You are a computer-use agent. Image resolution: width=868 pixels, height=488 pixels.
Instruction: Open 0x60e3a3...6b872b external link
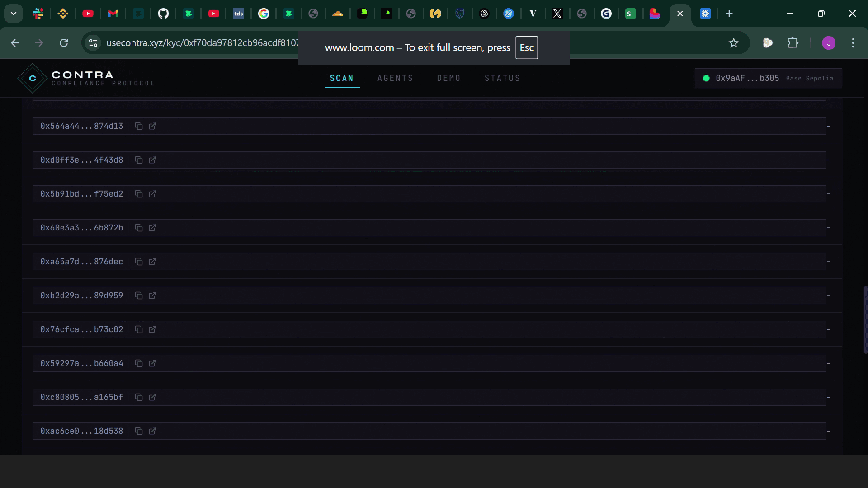point(152,228)
